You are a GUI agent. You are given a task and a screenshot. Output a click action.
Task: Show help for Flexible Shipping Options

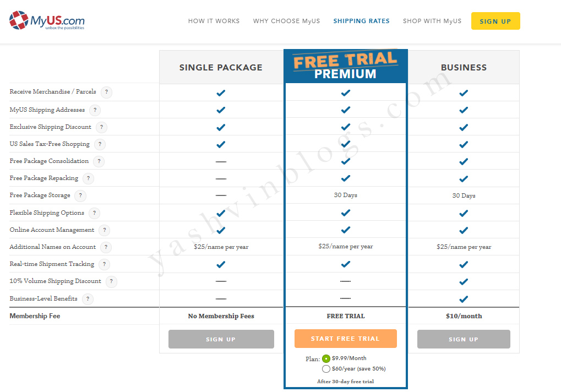pos(94,213)
